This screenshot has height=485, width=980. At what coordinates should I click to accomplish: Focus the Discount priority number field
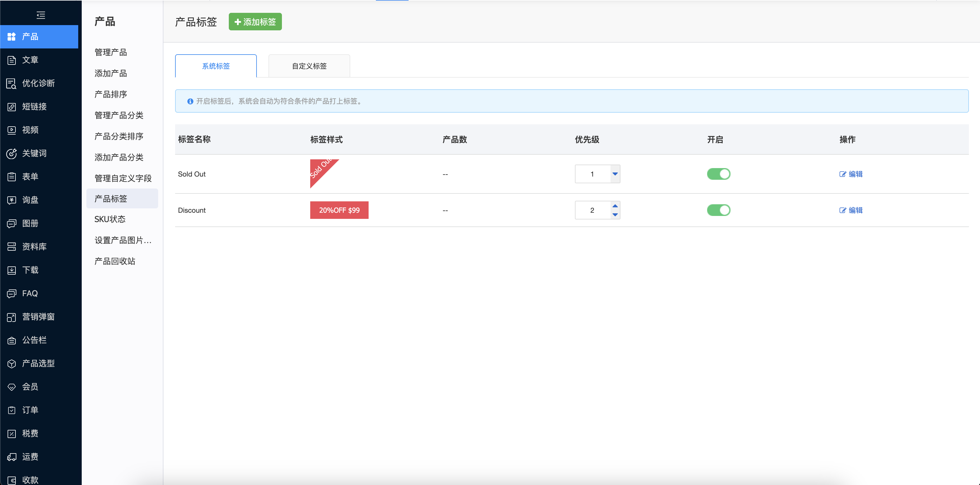tap(592, 210)
